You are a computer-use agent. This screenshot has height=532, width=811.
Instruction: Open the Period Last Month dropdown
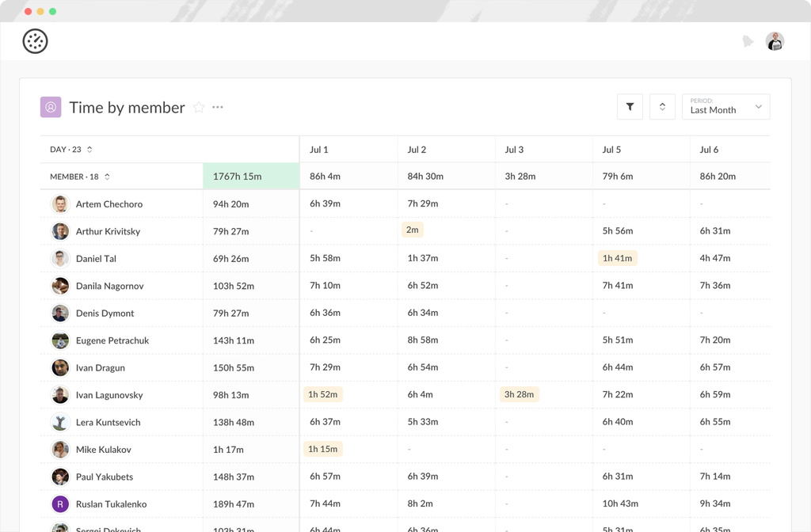[725, 106]
